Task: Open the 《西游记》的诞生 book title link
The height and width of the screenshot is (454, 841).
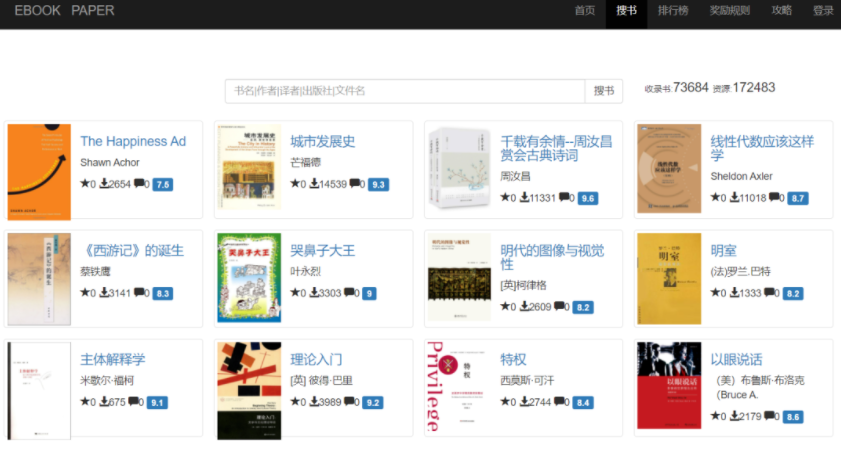Action: [x=132, y=250]
